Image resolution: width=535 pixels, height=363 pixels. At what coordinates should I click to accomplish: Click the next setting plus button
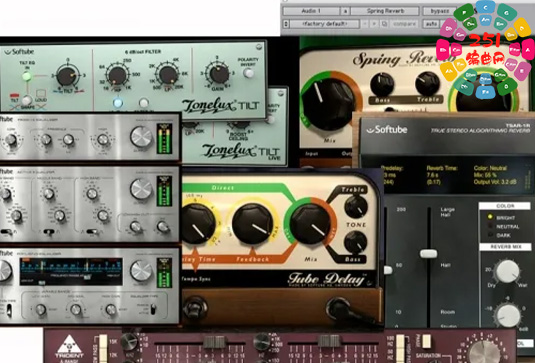pos(375,24)
